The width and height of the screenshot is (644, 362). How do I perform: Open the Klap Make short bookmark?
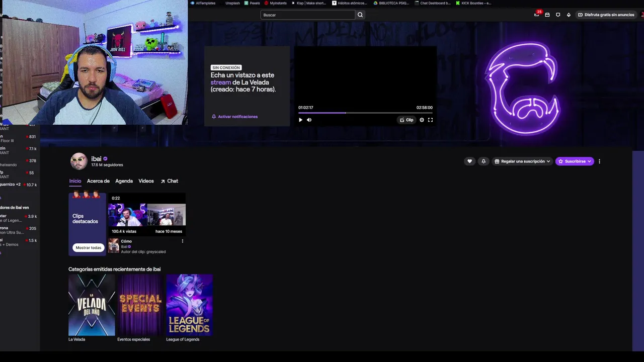pyautogui.click(x=308, y=3)
